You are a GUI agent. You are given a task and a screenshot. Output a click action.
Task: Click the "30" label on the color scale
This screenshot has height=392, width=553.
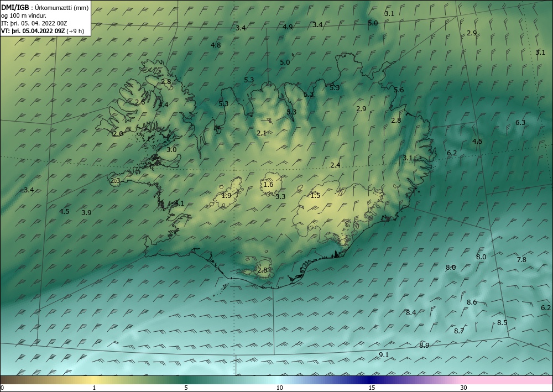pyautogui.click(x=464, y=388)
